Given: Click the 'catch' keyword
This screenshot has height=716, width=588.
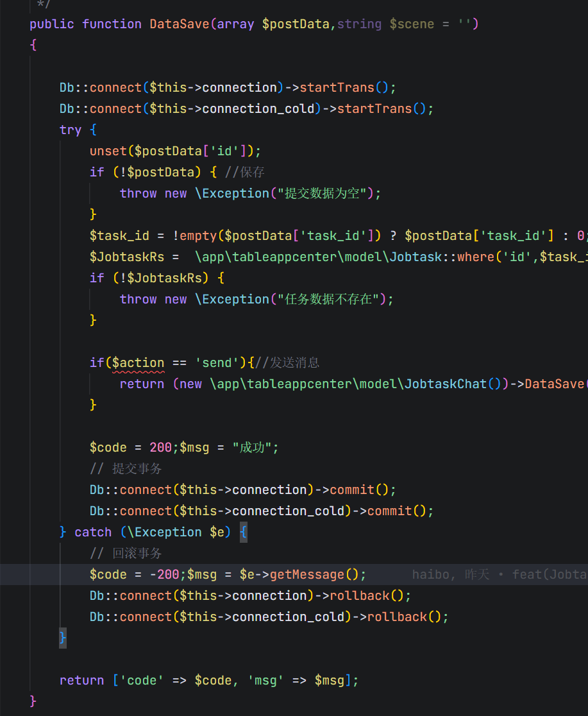Looking at the screenshot, I should tap(93, 532).
